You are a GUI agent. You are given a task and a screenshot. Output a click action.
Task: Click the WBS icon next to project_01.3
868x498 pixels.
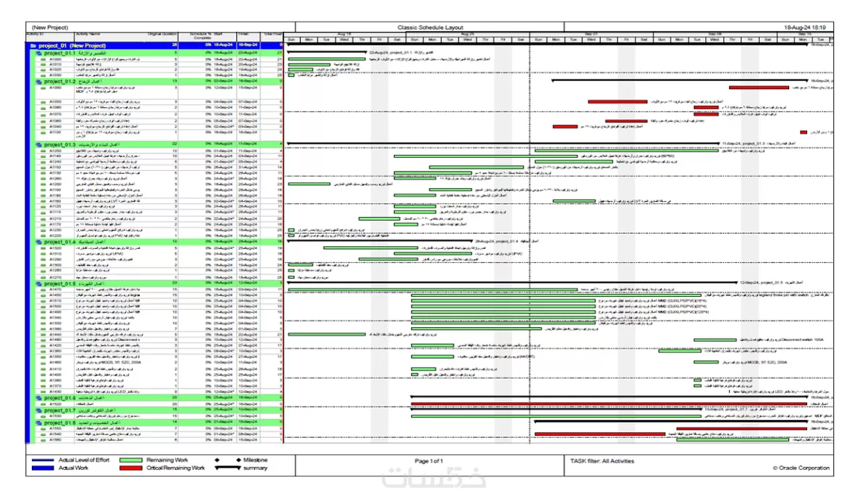[x=38, y=145]
